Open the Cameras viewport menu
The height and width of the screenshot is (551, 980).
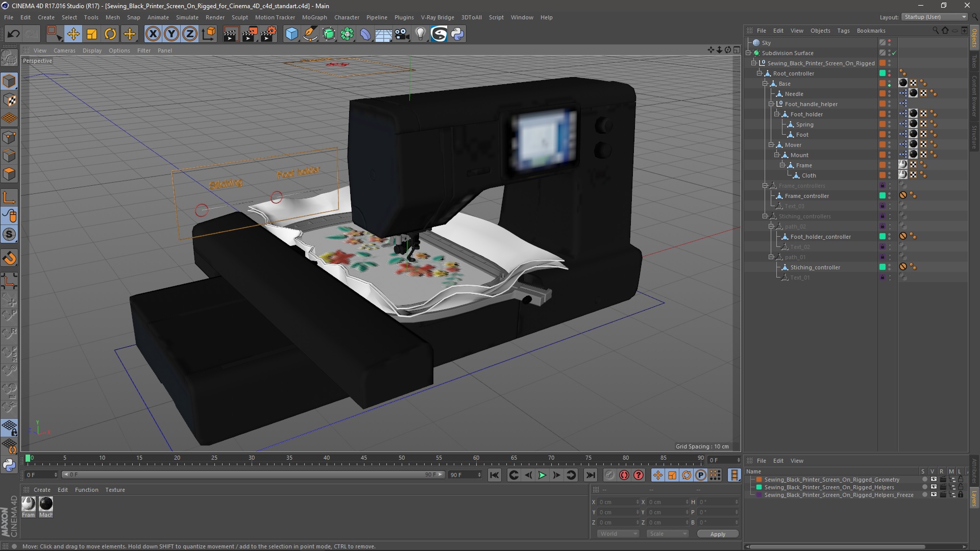pos(64,51)
